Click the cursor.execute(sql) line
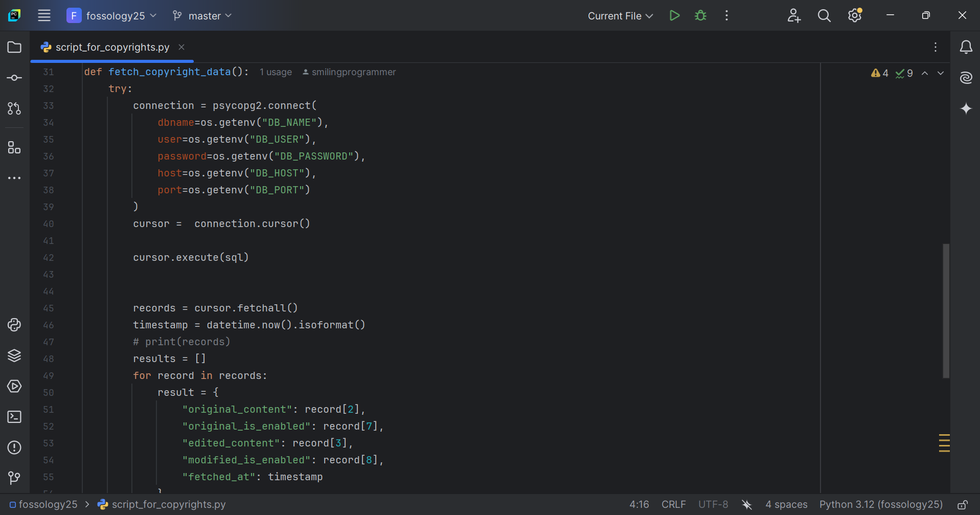Screen dimensions: 980x515 coord(191,257)
